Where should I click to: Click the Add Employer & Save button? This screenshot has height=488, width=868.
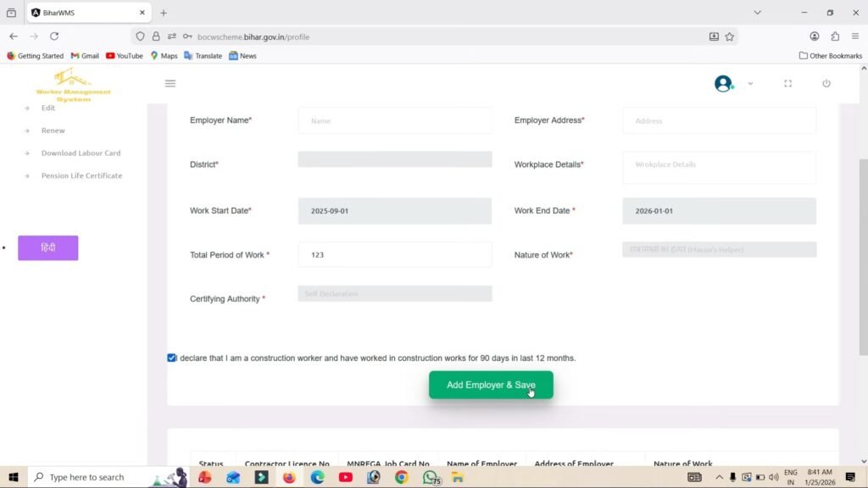tap(490, 385)
